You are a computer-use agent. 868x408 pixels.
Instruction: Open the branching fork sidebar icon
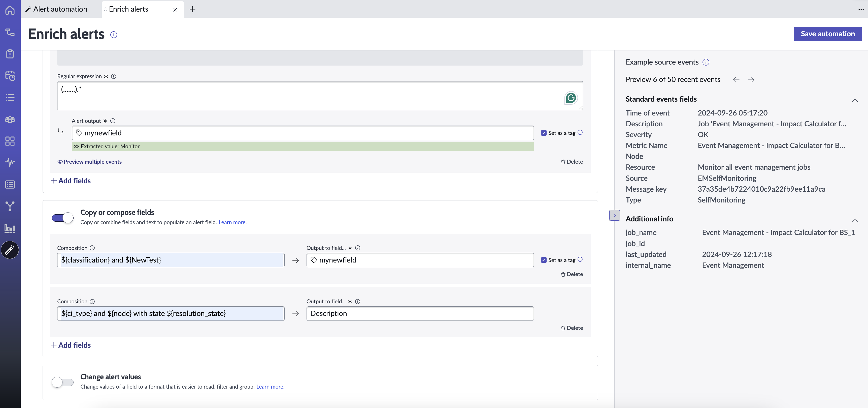[x=10, y=206]
